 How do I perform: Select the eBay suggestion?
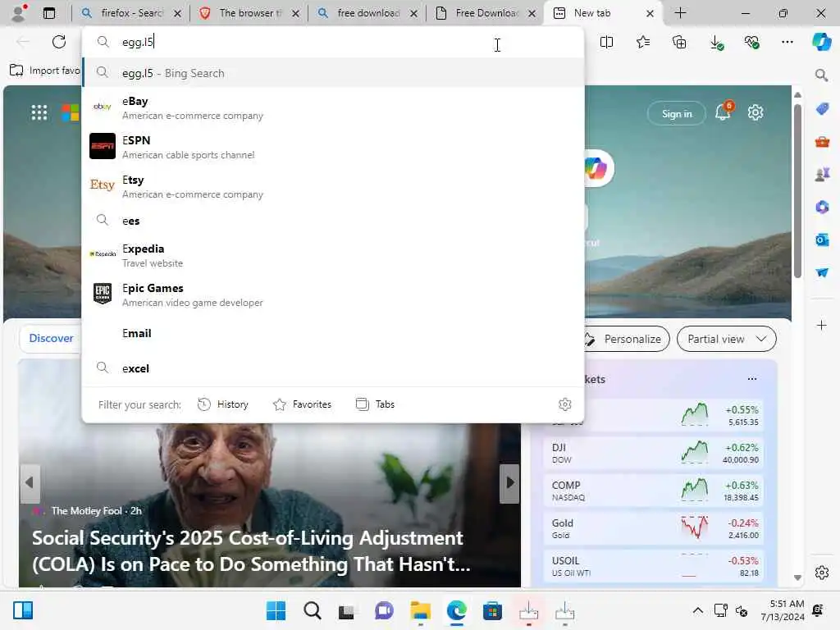pyautogui.click(x=333, y=107)
